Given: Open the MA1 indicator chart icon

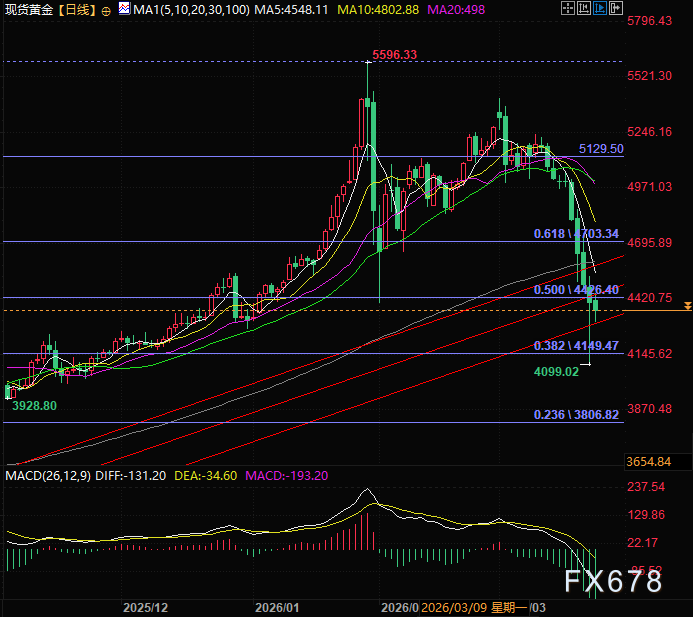Looking at the screenshot, I should (x=125, y=8).
